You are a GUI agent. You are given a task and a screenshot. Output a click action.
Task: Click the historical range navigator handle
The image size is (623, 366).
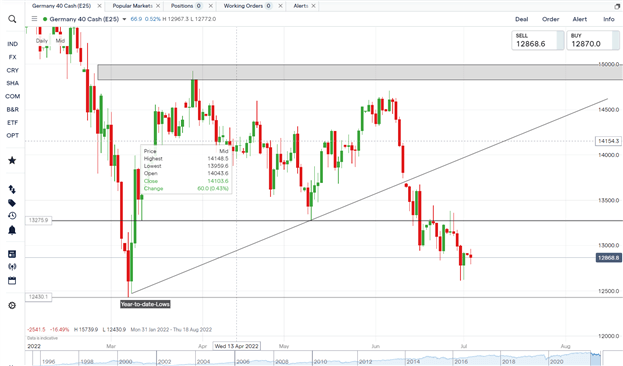pyautogui.click(x=596, y=358)
